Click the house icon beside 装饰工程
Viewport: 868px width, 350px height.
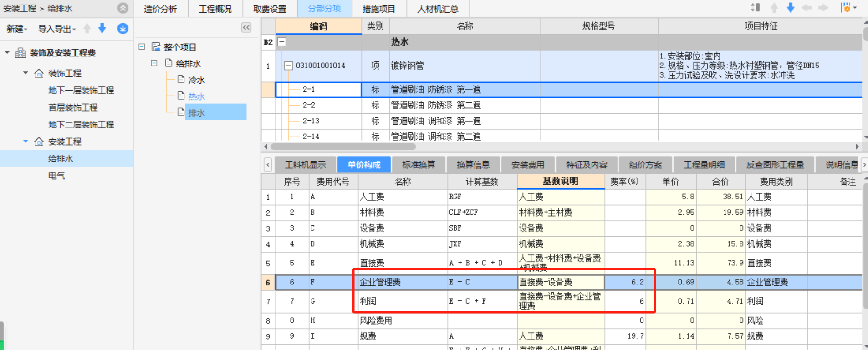39,73
